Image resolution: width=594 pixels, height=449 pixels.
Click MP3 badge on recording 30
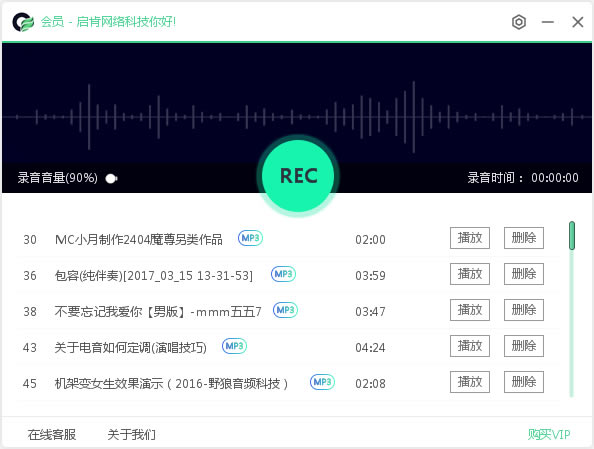coord(250,238)
